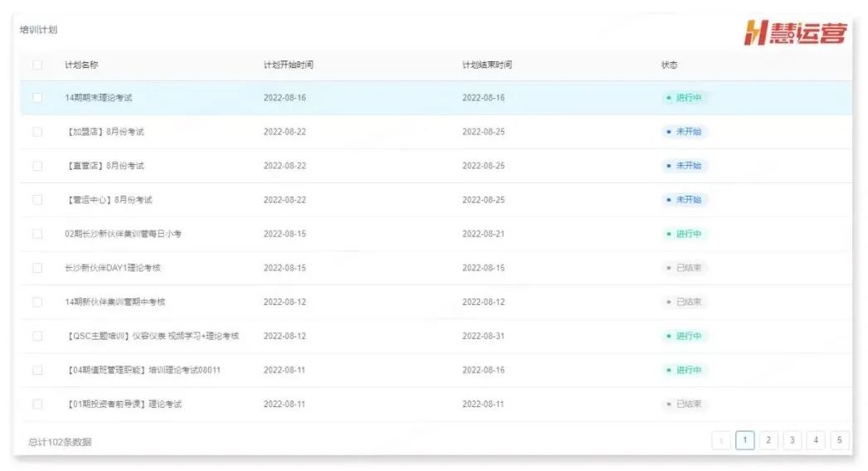The width and height of the screenshot is (868, 471).
Task: Open page 4 of the plan list
Action: (817, 441)
